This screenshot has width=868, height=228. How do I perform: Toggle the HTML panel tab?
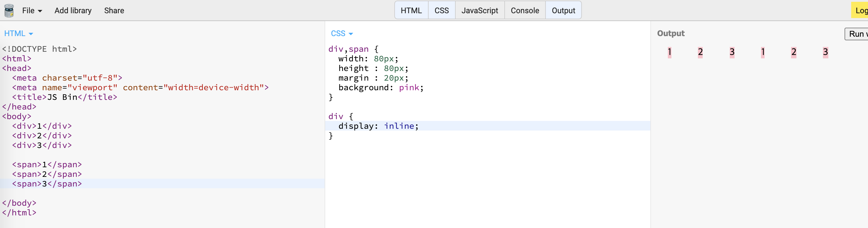[411, 11]
